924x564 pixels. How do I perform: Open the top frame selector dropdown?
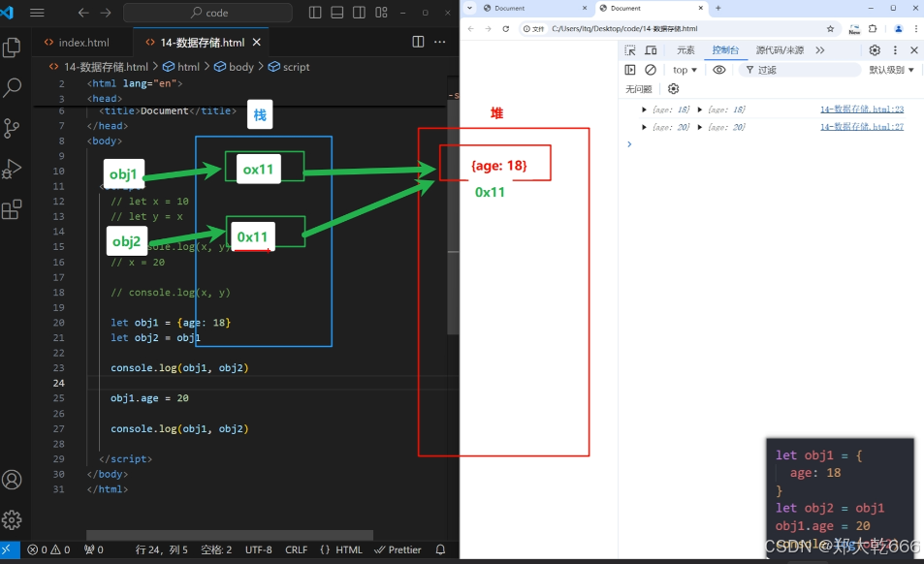point(684,69)
